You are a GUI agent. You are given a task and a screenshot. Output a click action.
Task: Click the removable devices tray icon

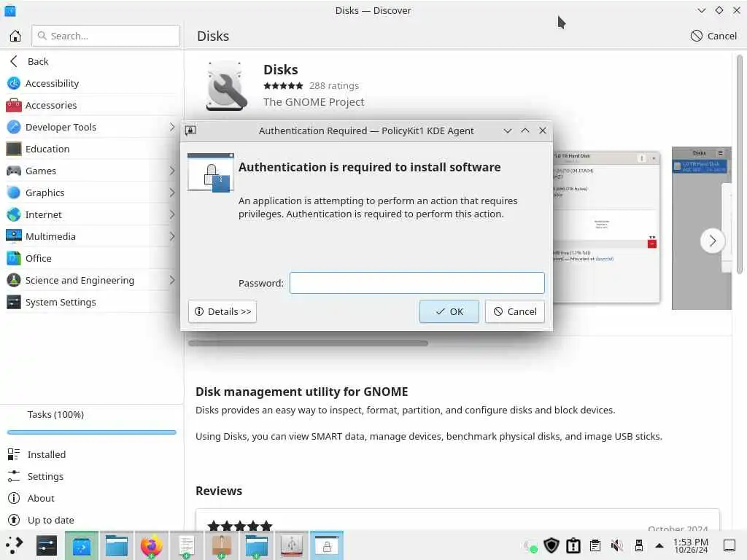639,545
